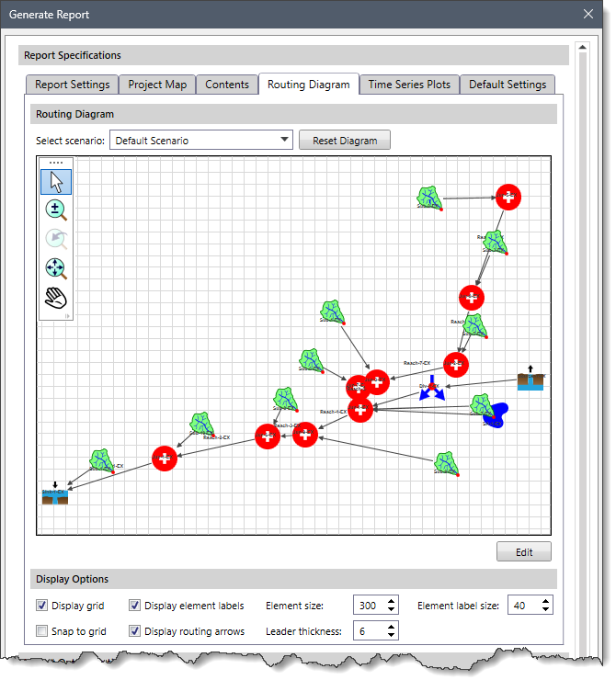Toggle the Display grid checkbox
The width and height of the screenshot is (616, 680).
[41, 606]
